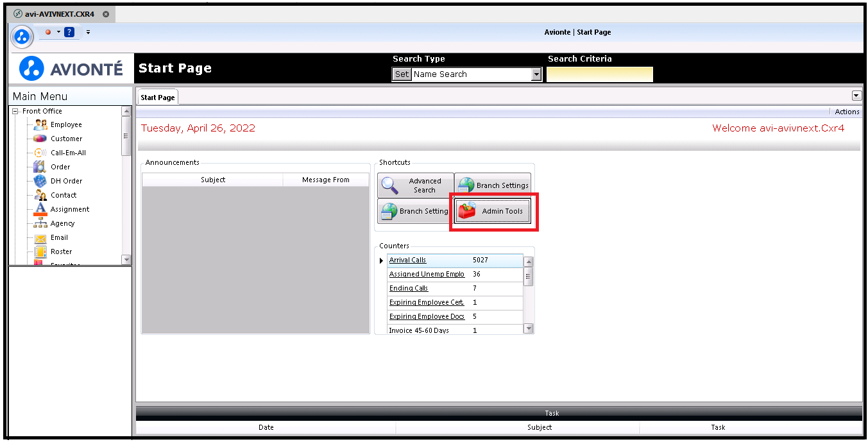The image size is (868, 442).
Task: Click the Expiring Employee Docs counter link
Action: [427, 316]
